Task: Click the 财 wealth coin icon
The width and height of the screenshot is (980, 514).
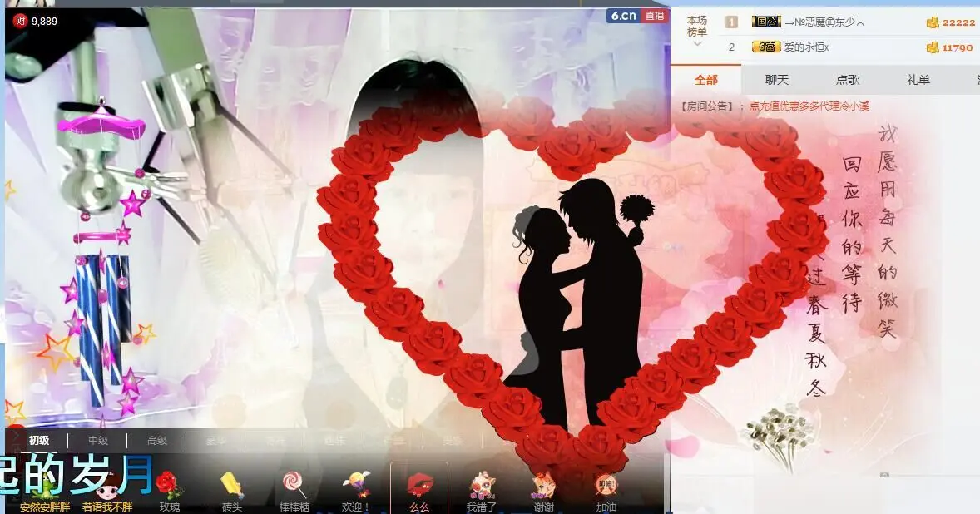Action: pyautogui.click(x=20, y=22)
